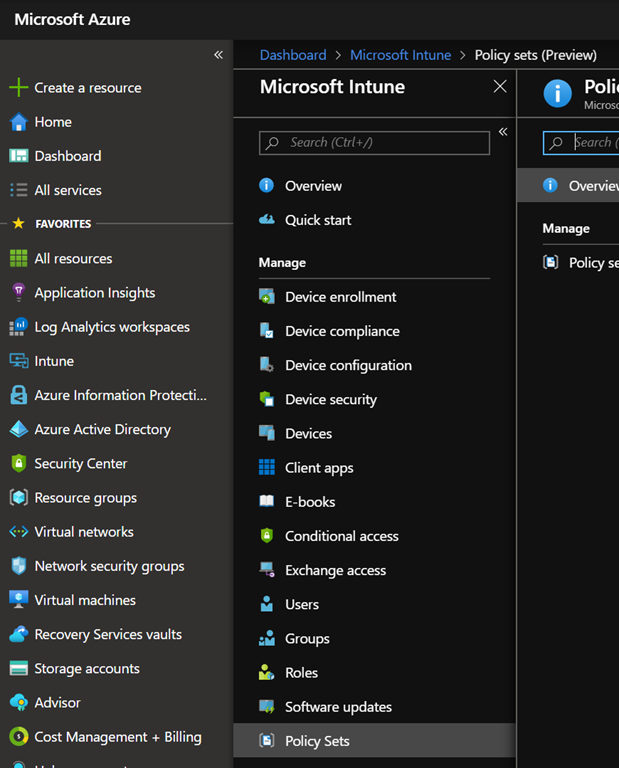The image size is (619, 768).
Task: Click the Virtual machines monitor icon
Action: tap(18, 600)
